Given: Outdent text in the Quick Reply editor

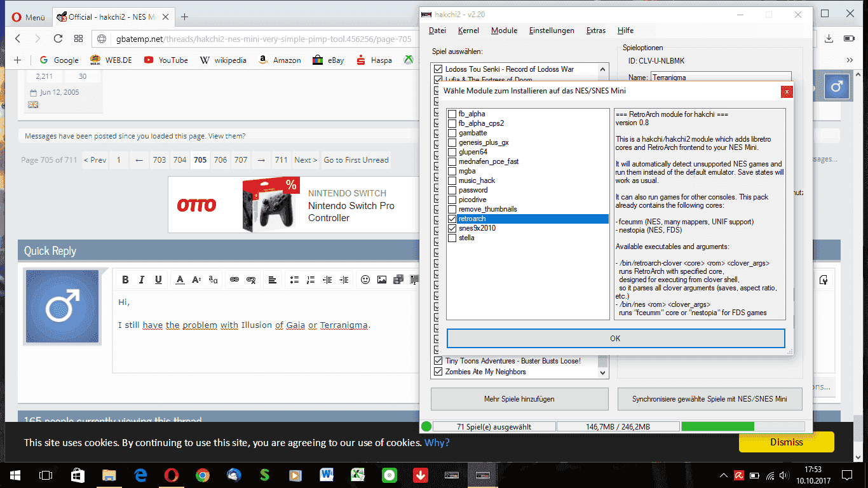Looking at the screenshot, I should point(327,280).
